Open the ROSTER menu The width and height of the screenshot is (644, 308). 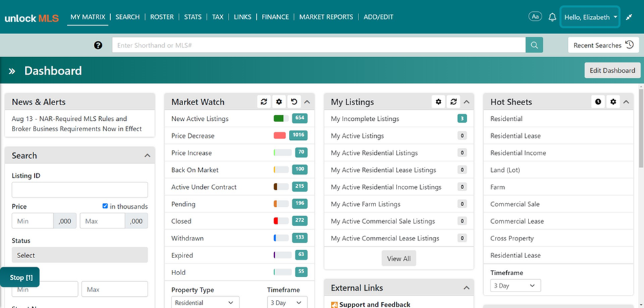coord(162,17)
